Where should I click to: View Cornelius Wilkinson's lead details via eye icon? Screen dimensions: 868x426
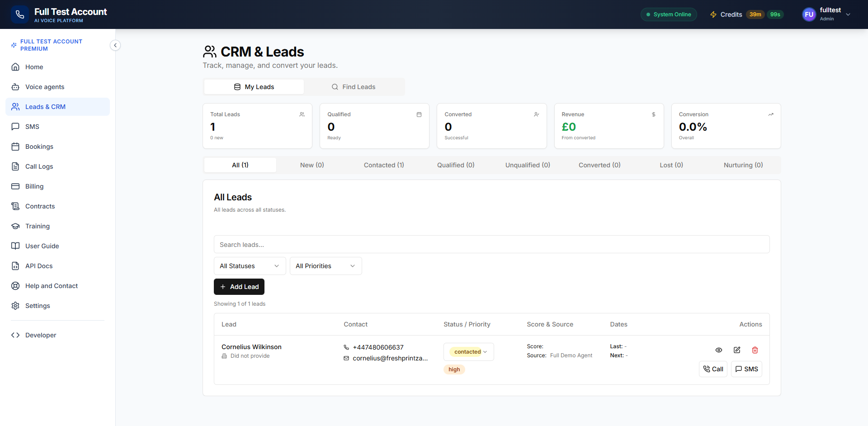click(719, 350)
